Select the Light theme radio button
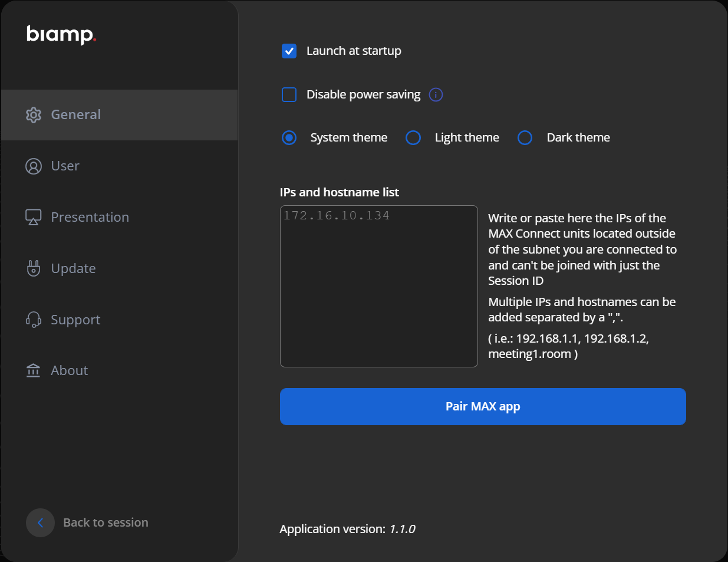This screenshot has height=562, width=728. 413,138
